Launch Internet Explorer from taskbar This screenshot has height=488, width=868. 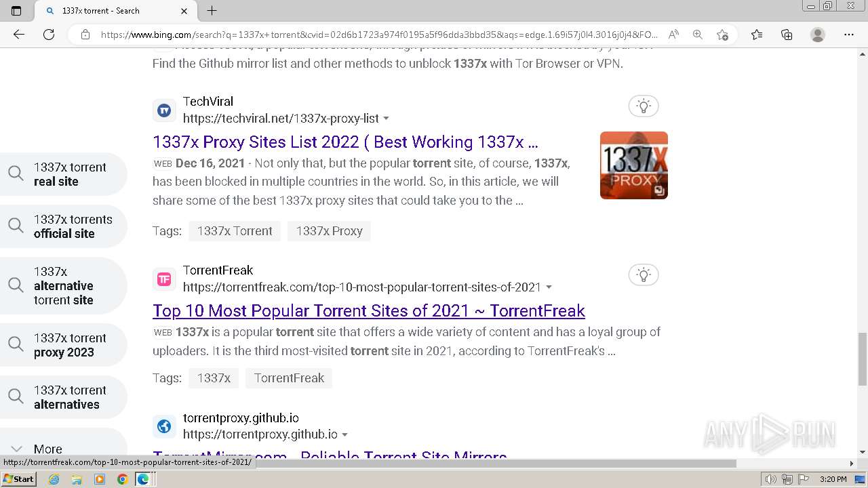pyautogui.click(x=54, y=479)
